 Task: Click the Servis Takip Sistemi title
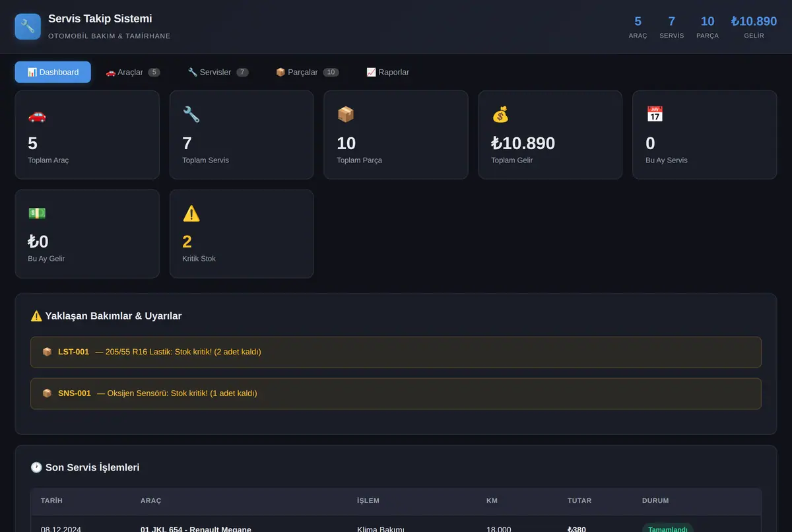[x=100, y=18]
